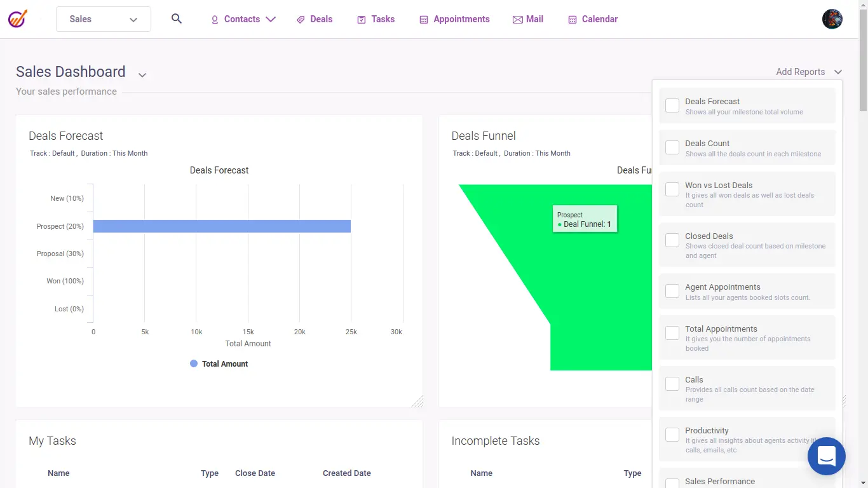
Task: Click the Total Amount legend color swatch
Action: [193, 363]
